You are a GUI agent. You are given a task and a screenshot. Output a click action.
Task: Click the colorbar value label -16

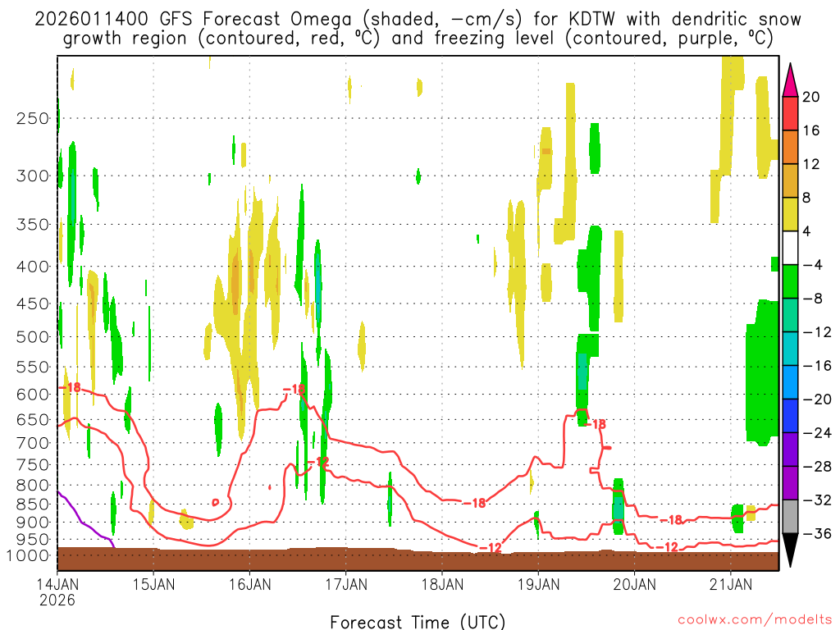(x=817, y=366)
